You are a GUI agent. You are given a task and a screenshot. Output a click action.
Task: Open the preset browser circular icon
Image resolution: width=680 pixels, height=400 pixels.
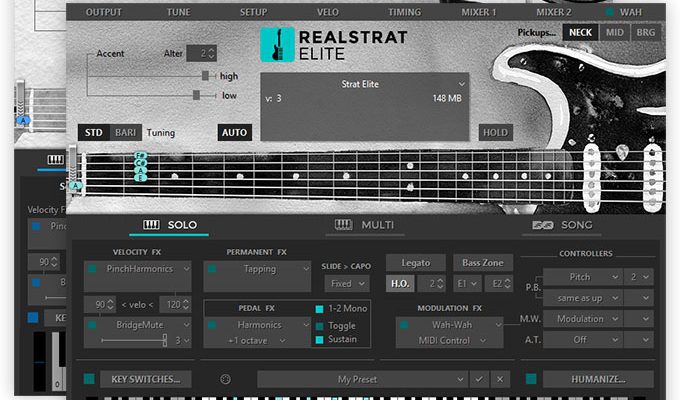coord(226,380)
